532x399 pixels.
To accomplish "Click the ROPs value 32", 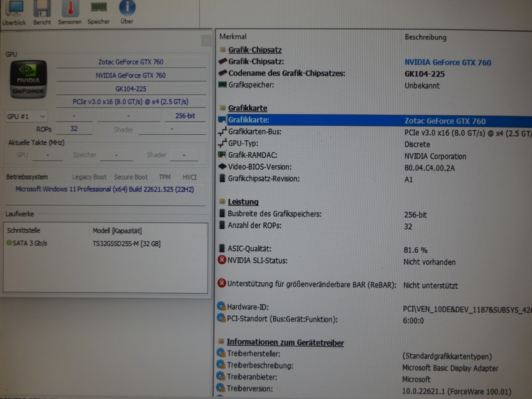I will coord(74,129).
